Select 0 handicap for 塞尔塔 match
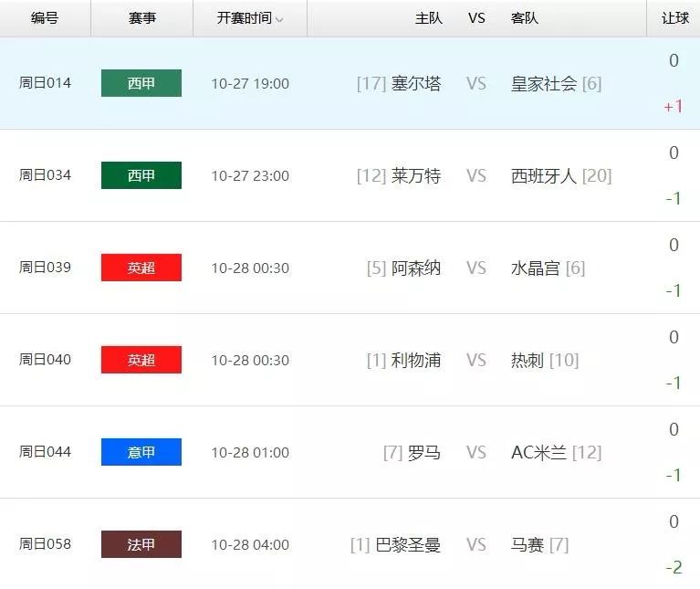The image size is (700, 589). [x=674, y=61]
